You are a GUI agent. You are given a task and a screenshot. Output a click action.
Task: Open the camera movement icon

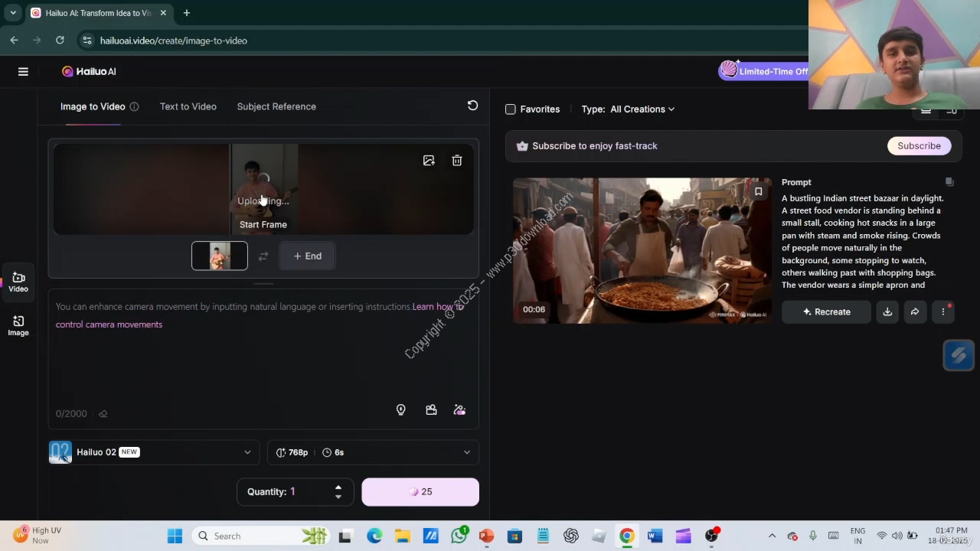[431, 410]
